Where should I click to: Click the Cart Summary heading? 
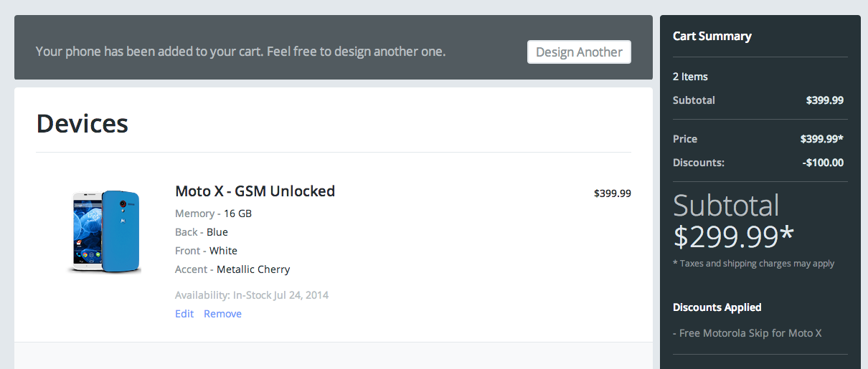pos(712,36)
